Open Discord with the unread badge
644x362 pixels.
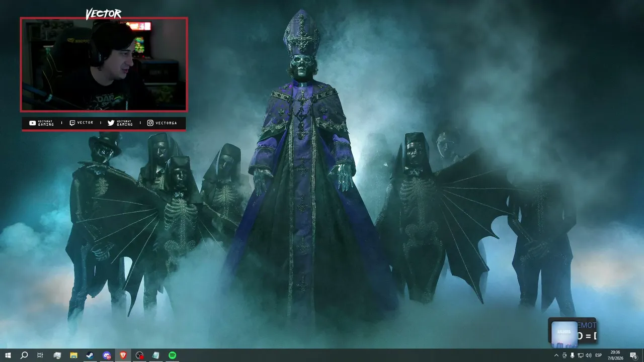click(x=107, y=355)
